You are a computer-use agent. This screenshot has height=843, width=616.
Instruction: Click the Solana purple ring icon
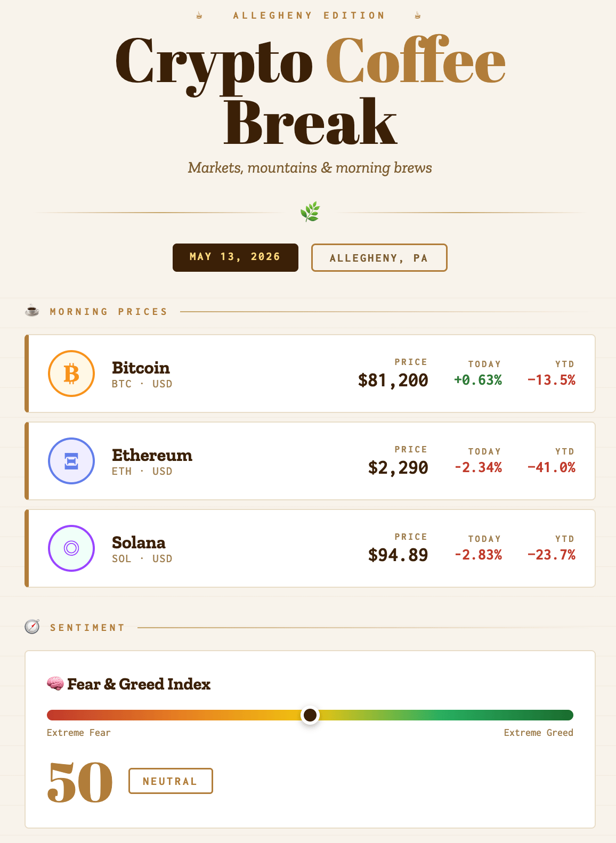(x=71, y=548)
